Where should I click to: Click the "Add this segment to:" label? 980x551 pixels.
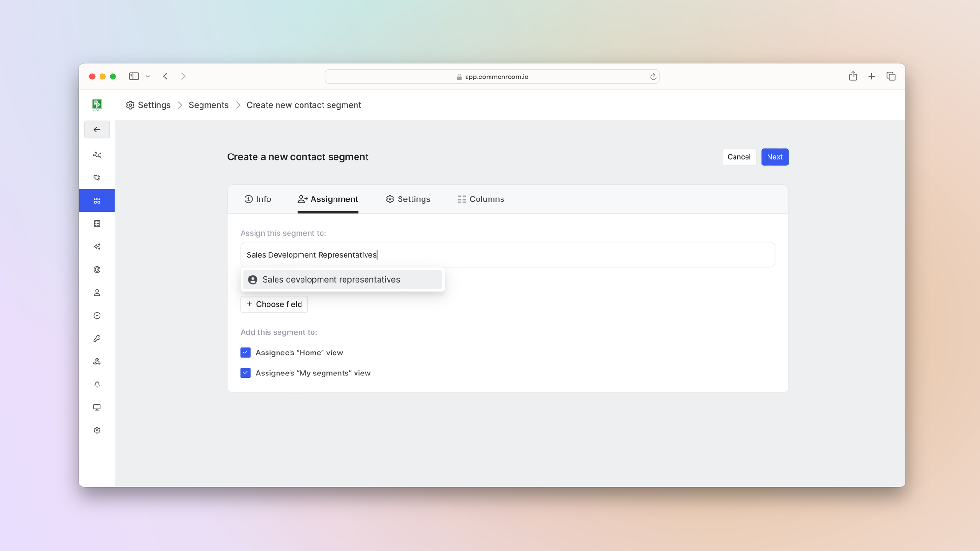click(278, 332)
